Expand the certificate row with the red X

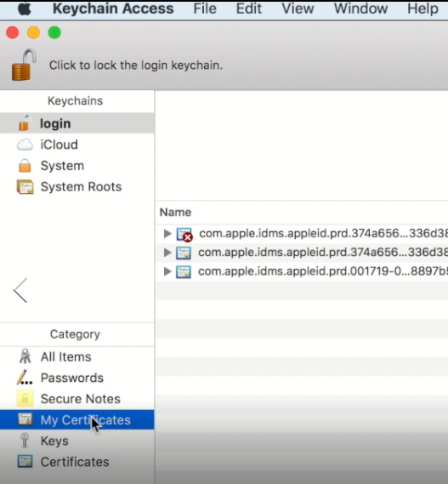167,234
